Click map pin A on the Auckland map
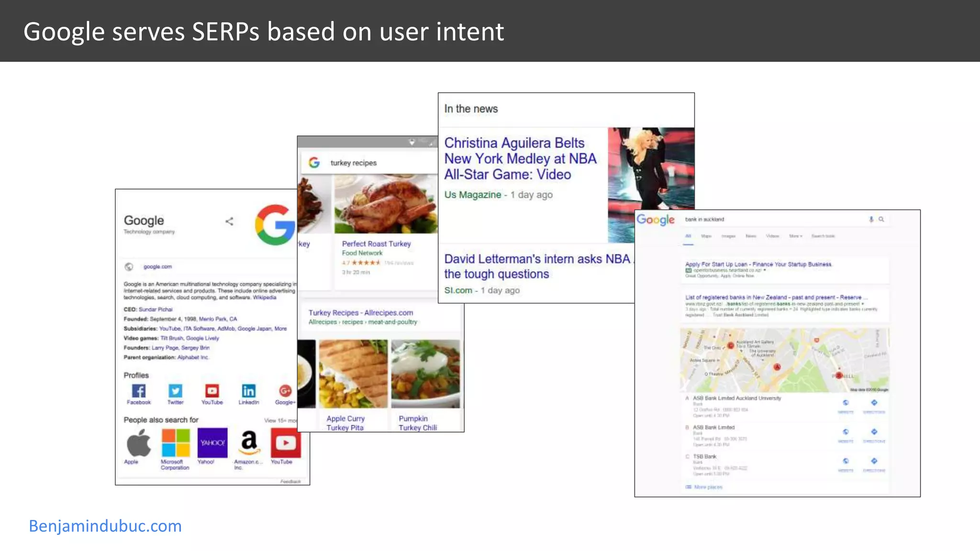The width and height of the screenshot is (980, 551). (777, 367)
